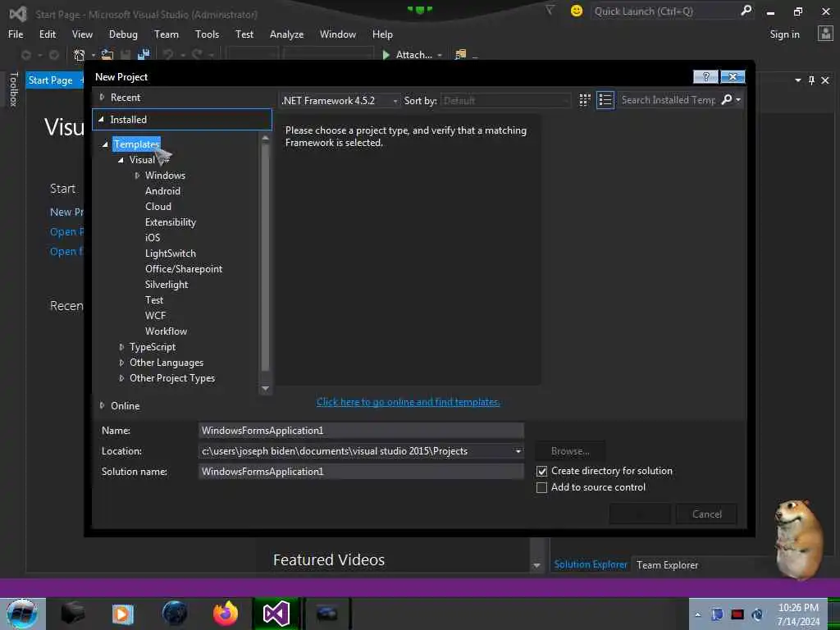Click the Redo toolbar icon
The width and height of the screenshot is (840, 630).
click(x=197, y=55)
